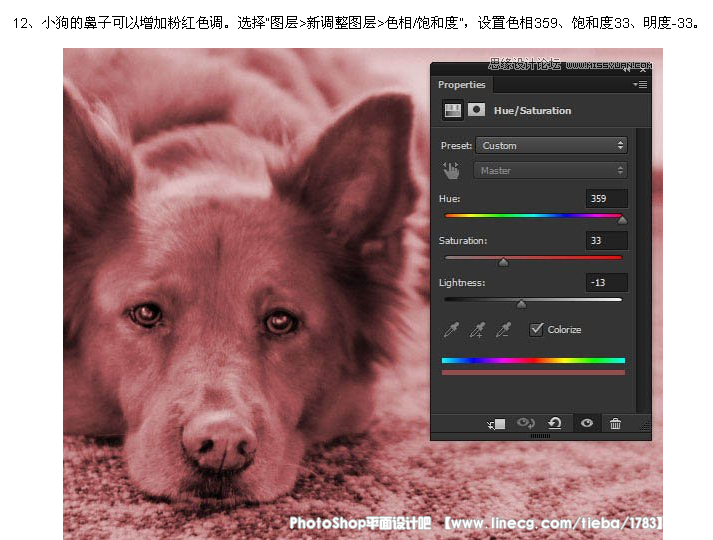Image resolution: width=713 pixels, height=540 pixels.
Task: Delete this adjustment layer via trash
Action: (x=615, y=424)
